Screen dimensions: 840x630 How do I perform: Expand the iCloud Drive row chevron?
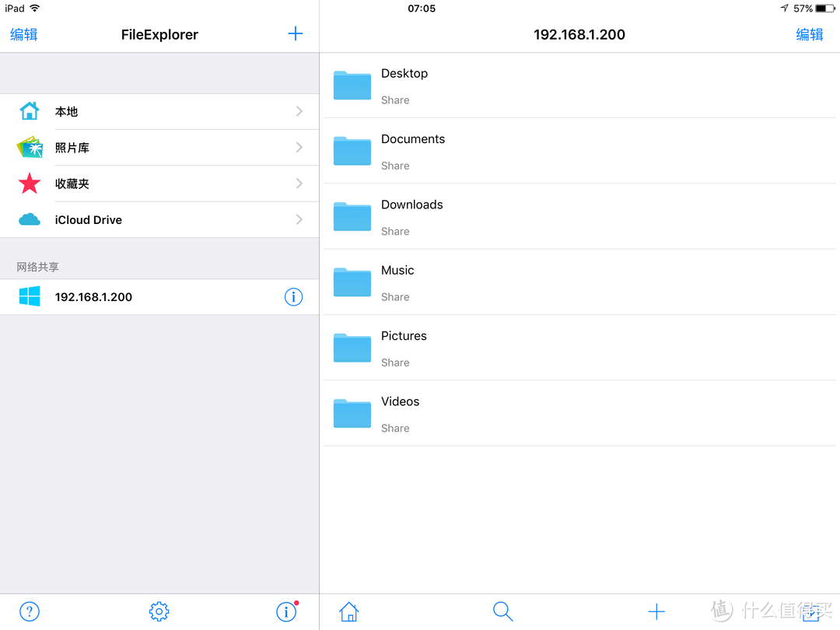299,220
